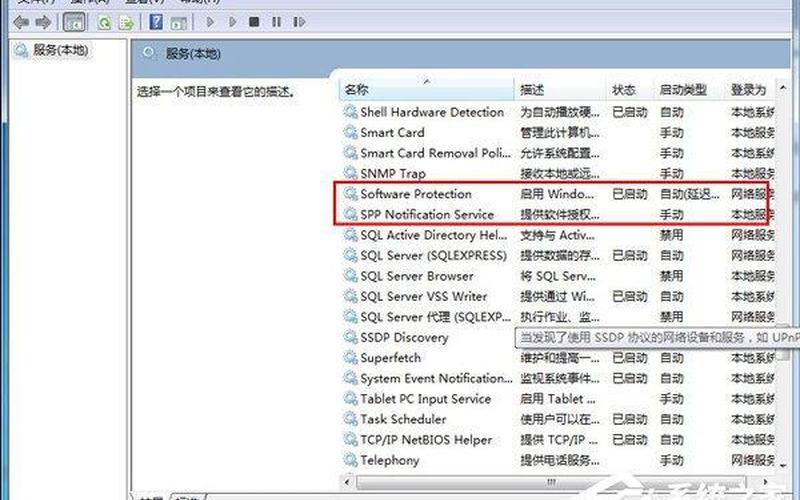Sort by the 名称 column header
800x500 pixels.
click(427, 90)
